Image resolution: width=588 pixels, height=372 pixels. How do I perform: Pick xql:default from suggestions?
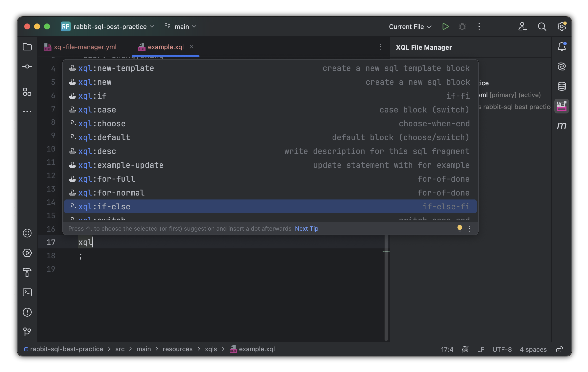coord(270,137)
